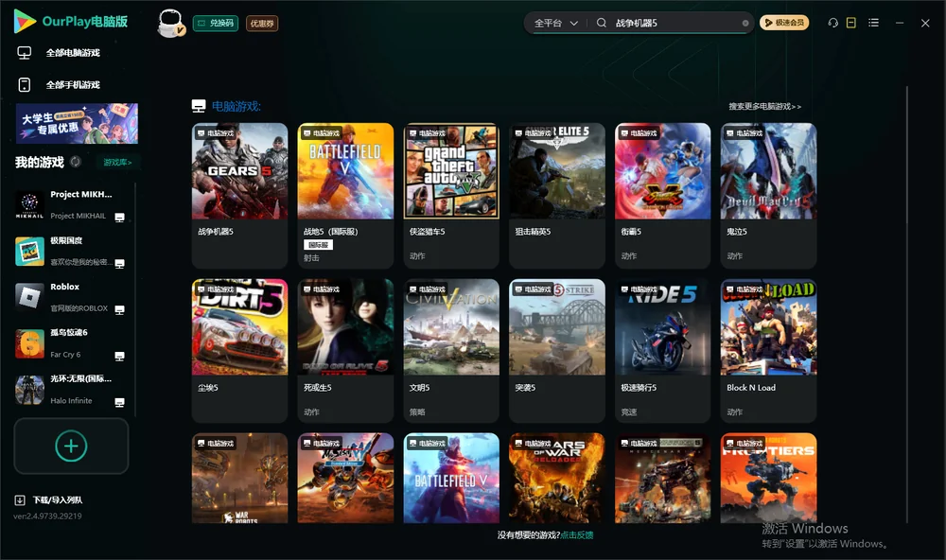946x560 pixels.
Task: Open the 尘埃5 DIRT 5 card
Action: click(x=239, y=351)
